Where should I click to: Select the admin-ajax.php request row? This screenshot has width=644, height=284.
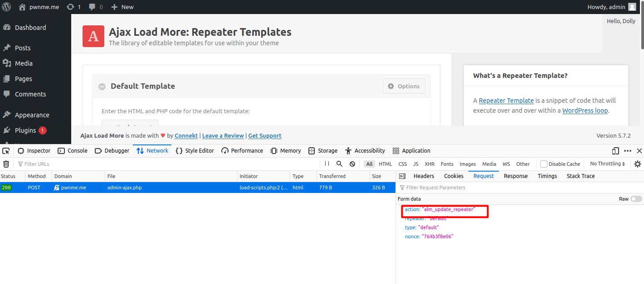[x=198, y=188]
